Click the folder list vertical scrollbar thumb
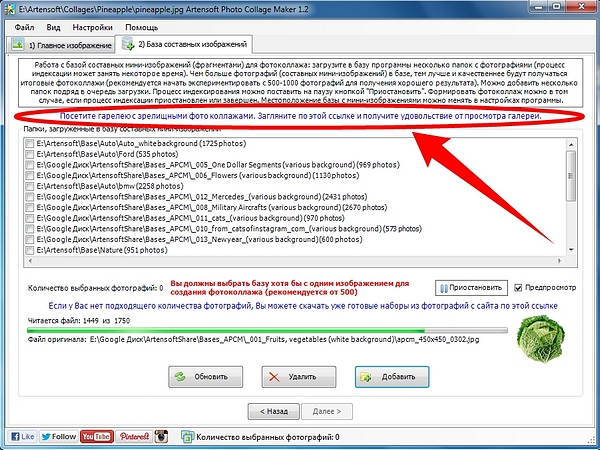600x450 pixels. tap(571, 176)
